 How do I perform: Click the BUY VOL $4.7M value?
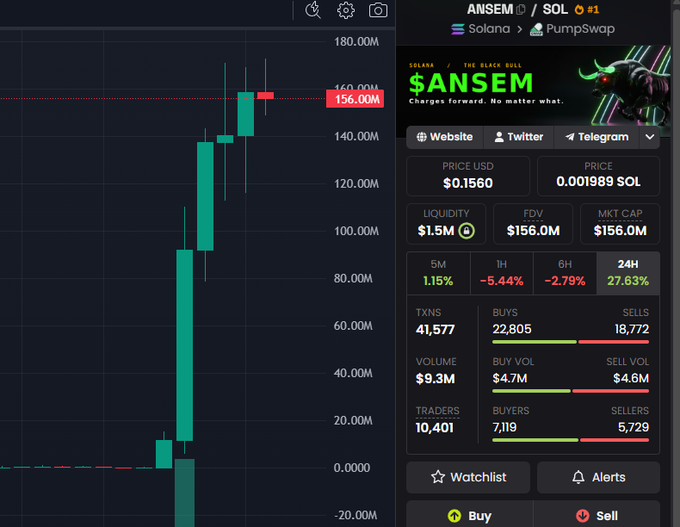[510, 378]
